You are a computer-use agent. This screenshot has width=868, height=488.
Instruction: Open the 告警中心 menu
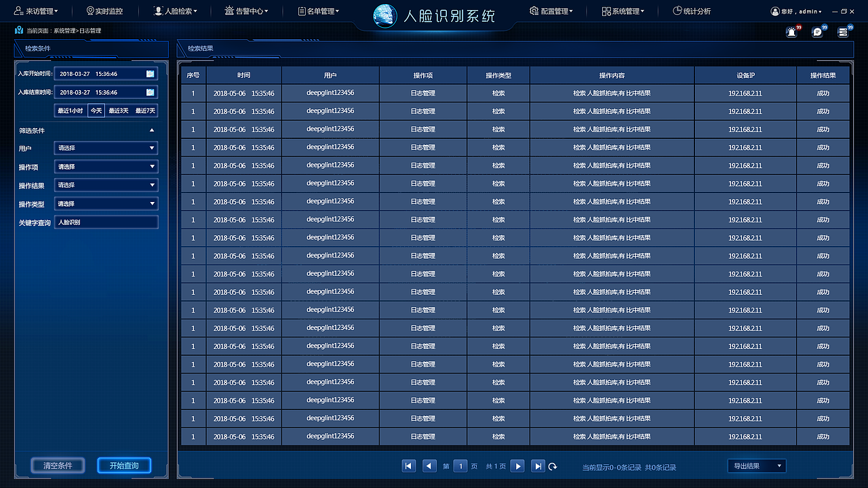click(247, 11)
